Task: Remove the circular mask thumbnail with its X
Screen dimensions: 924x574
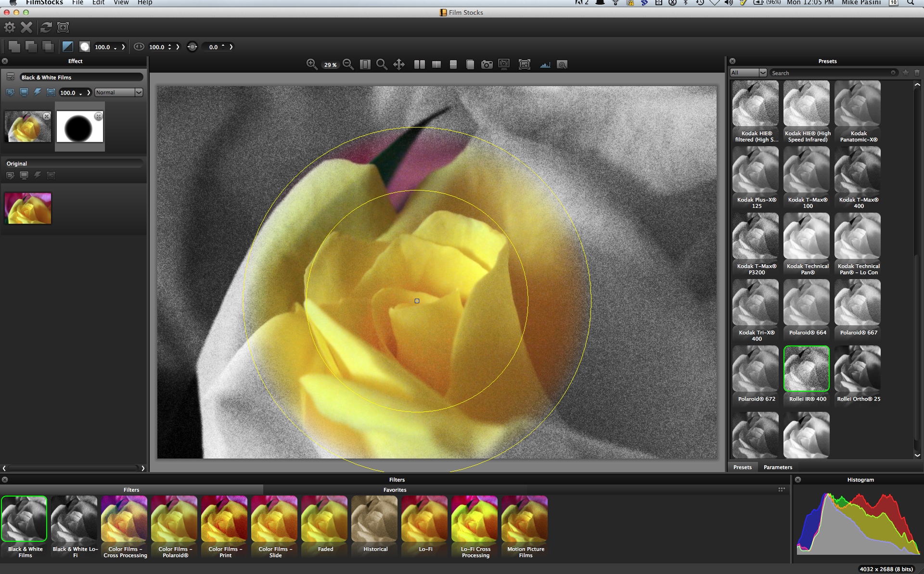Action: (98, 116)
